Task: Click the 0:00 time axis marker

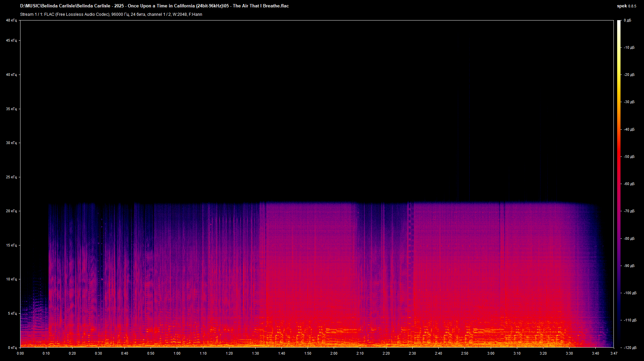Action: [x=20, y=353]
